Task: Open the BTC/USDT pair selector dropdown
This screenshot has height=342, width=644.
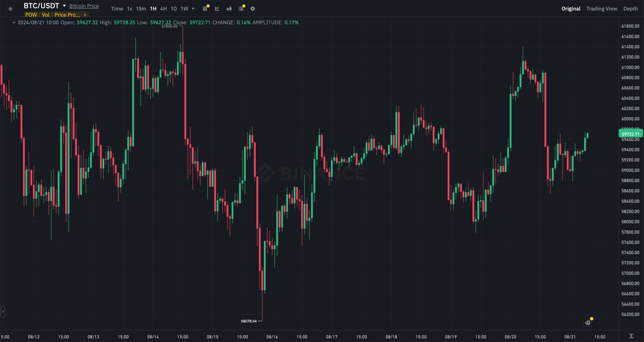Action: click(x=64, y=5)
